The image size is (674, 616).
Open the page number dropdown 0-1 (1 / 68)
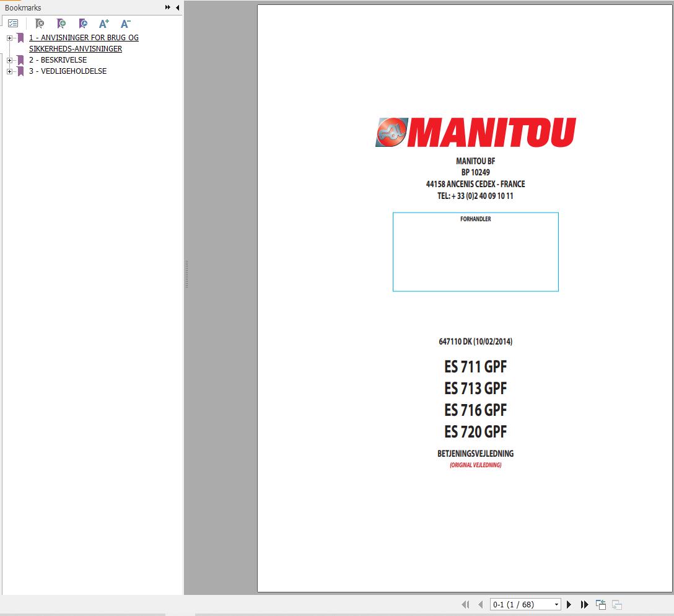(x=556, y=604)
